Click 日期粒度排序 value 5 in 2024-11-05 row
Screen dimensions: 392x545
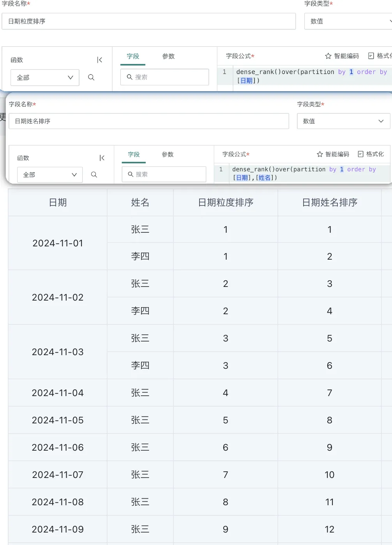tap(226, 420)
